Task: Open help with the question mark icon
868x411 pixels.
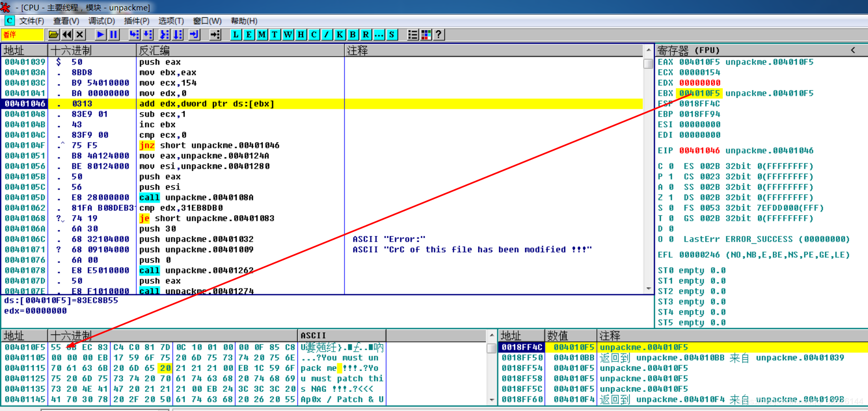Action: tap(439, 35)
